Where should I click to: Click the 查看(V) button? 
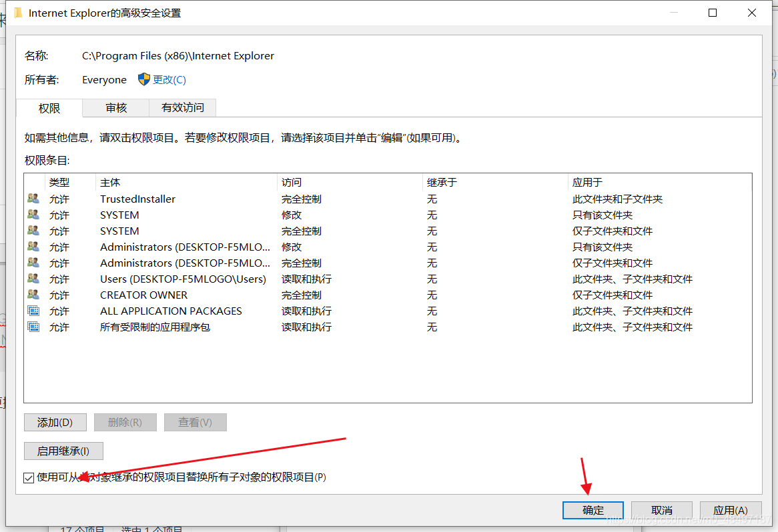click(x=195, y=423)
